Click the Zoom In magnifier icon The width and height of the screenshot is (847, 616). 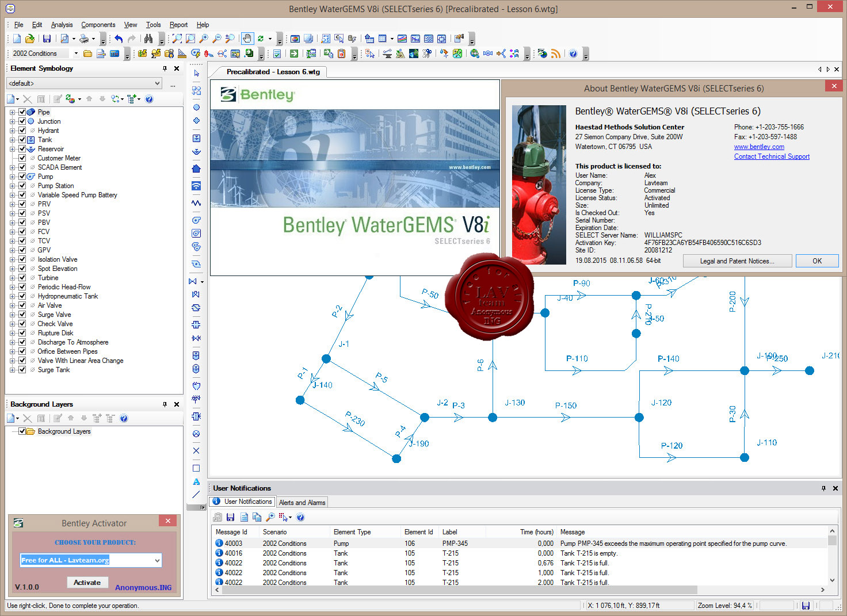pos(204,39)
